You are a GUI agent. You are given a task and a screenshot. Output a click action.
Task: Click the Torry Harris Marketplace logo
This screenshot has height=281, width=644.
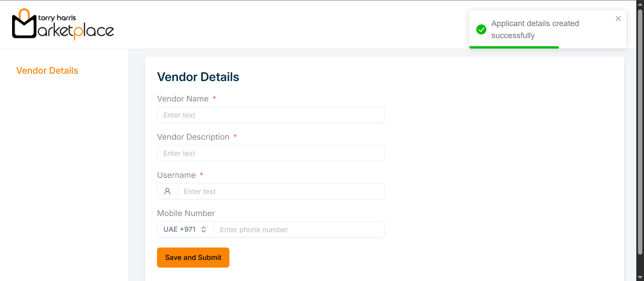tap(63, 24)
